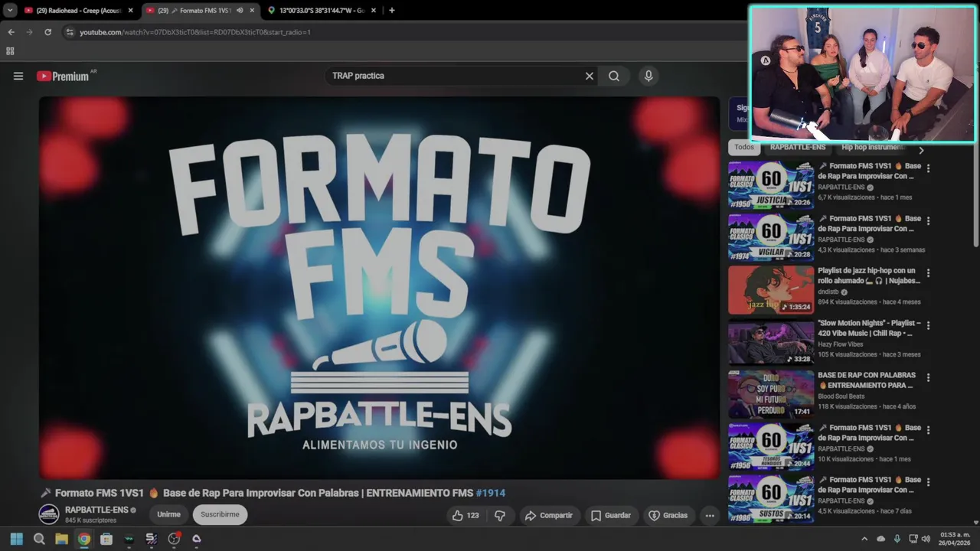Open the options menu for the 6,7 K visualizaciones video

928,168
